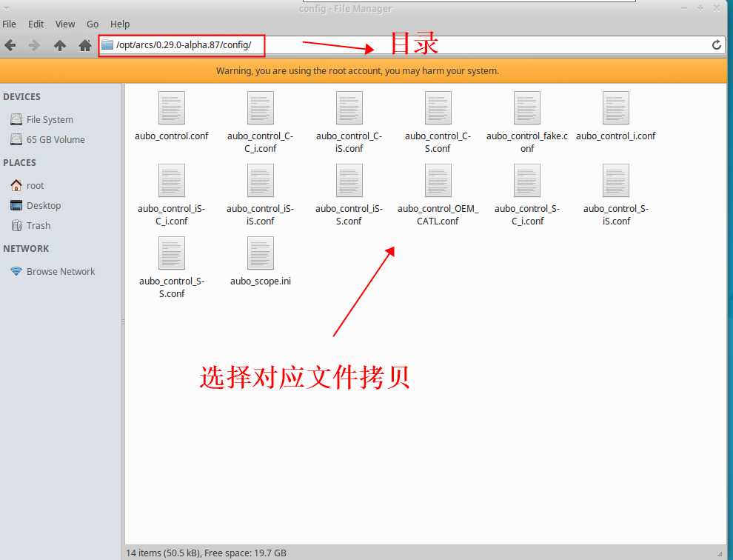Select the aubo_control_iS-C_i.conf file icon

[172, 180]
